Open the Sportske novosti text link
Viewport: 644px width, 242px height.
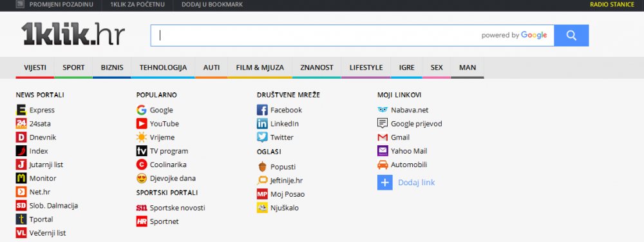click(178, 208)
